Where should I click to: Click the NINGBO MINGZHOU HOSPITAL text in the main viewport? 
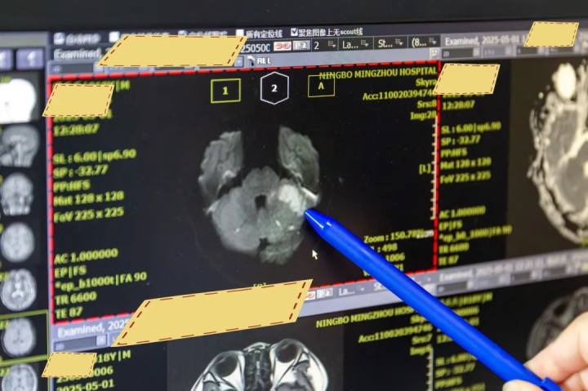(378, 73)
